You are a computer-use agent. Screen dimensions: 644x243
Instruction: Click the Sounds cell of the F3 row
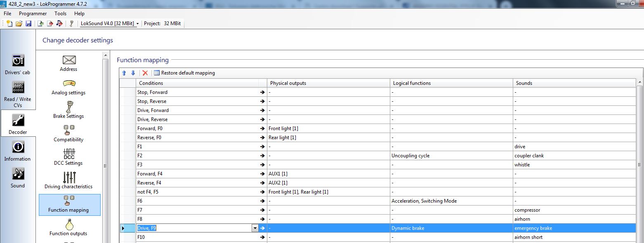573,165
